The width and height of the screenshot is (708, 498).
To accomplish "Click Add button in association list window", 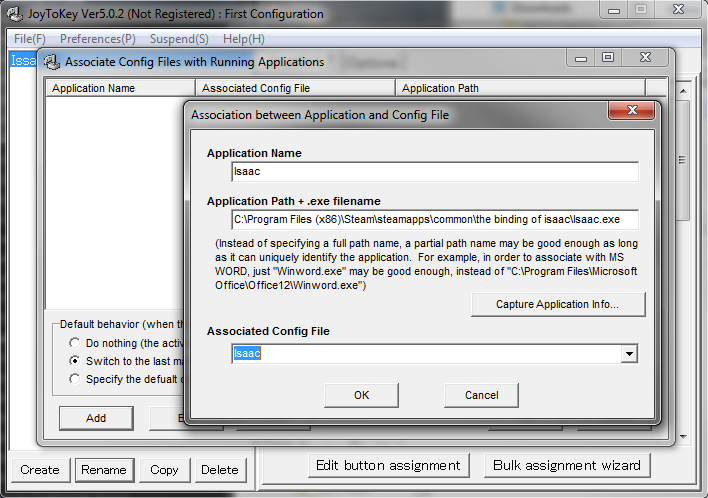I will point(96,419).
